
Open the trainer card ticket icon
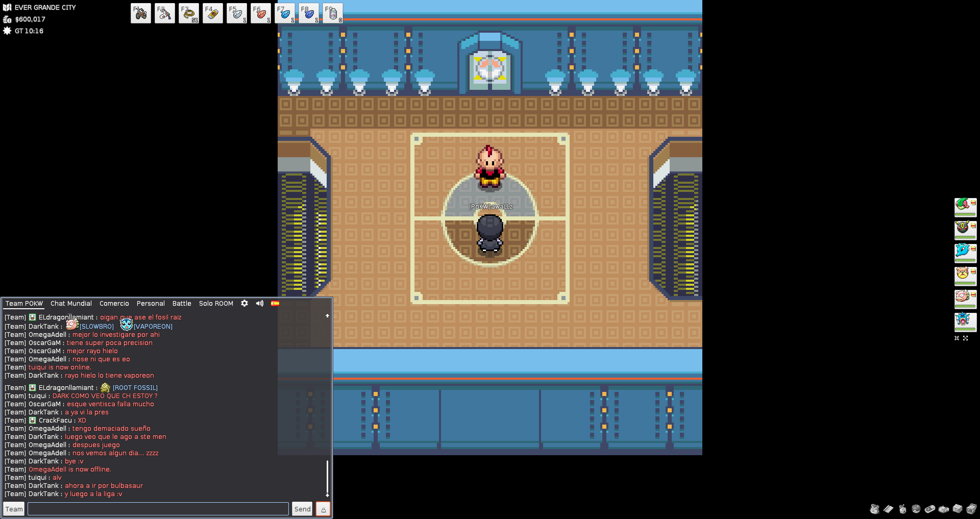pos(889,509)
